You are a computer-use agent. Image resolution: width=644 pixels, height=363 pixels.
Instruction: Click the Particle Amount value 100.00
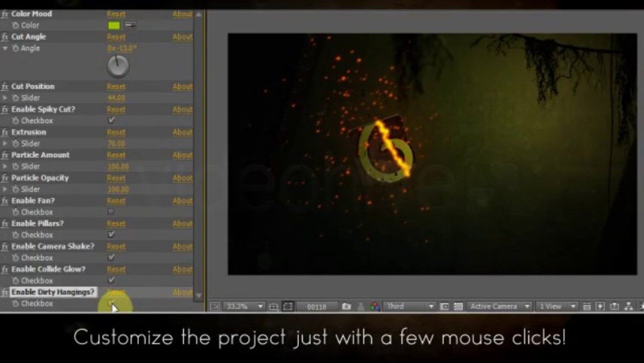click(x=118, y=166)
